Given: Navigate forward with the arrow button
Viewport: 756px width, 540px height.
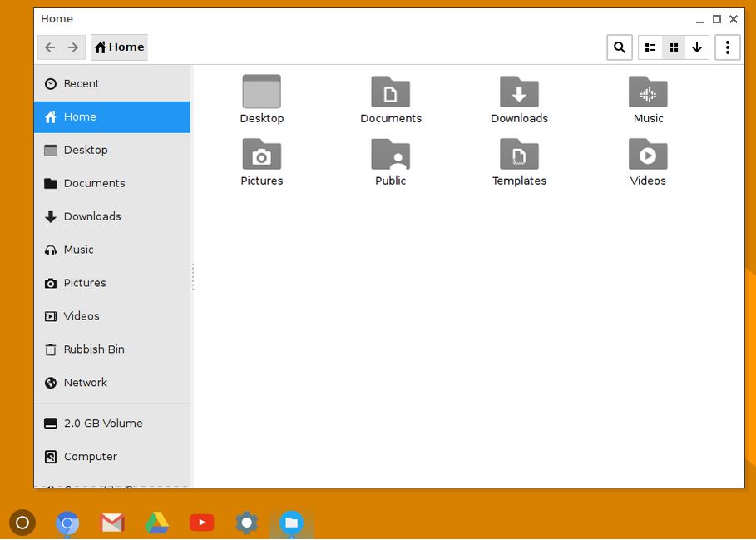Looking at the screenshot, I should pyautogui.click(x=73, y=47).
